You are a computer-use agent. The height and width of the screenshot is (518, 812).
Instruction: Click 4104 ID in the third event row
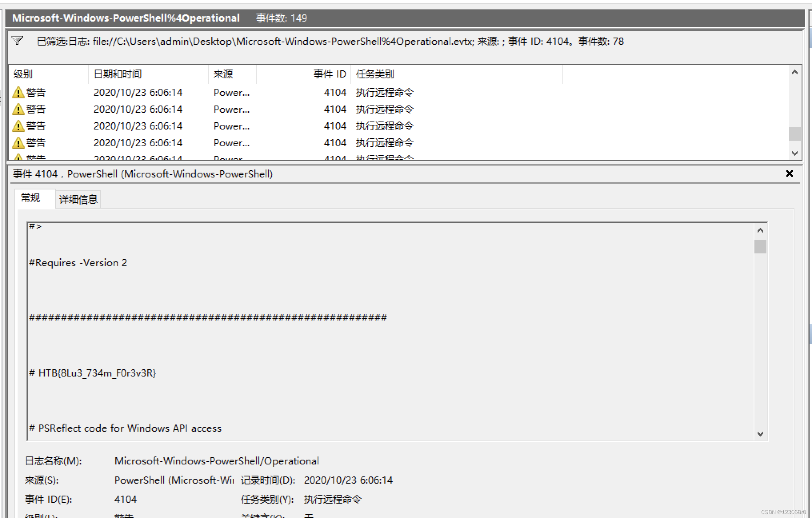(335, 126)
